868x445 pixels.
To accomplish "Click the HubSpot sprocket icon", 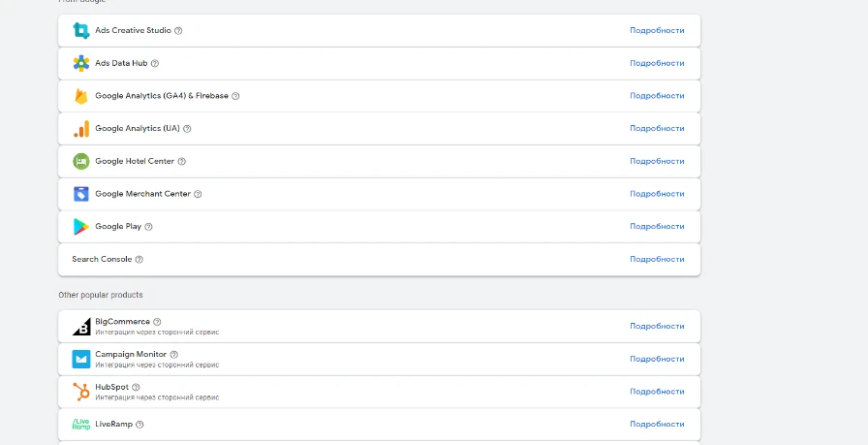I will 80,392.
